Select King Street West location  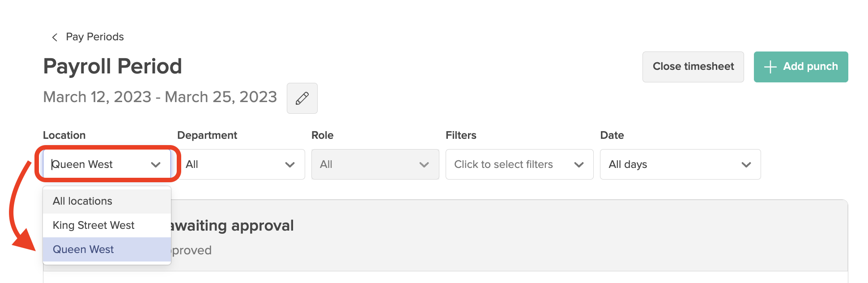[x=94, y=225]
